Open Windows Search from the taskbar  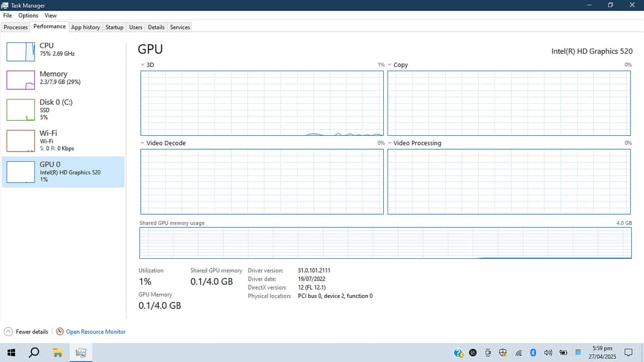[34, 352]
